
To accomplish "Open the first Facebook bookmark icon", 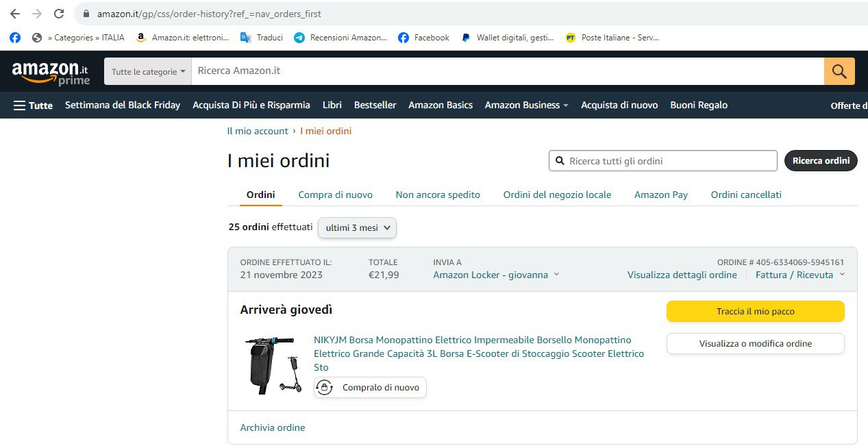I will click(x=15, y=38).
